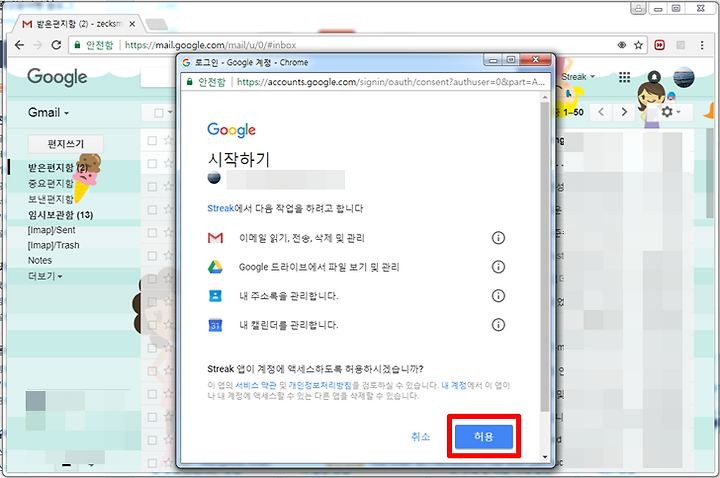Image resolution: width=720 pixels, height=478 pixels.
Task: Click the Gmail envelope icon in permissions list
Action: (x=215, y=238)
